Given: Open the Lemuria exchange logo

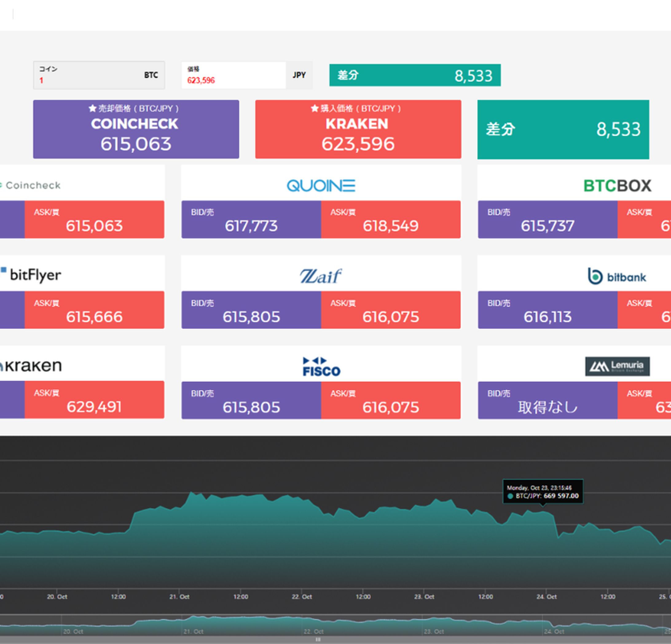Looking at the screenshot, I should pyautogui.click(x=617, y=366).
